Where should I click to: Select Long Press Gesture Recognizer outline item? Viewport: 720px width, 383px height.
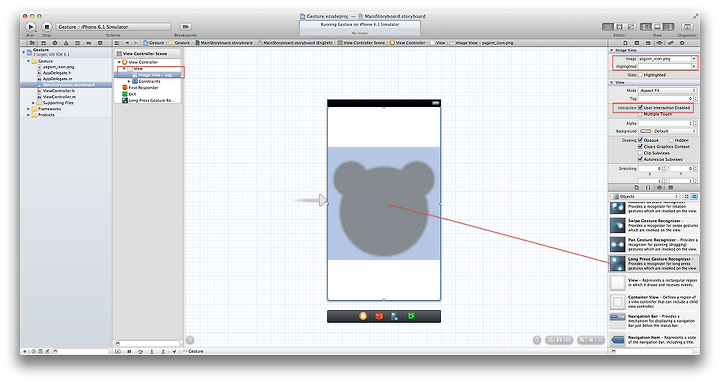(x=148, y=100)
